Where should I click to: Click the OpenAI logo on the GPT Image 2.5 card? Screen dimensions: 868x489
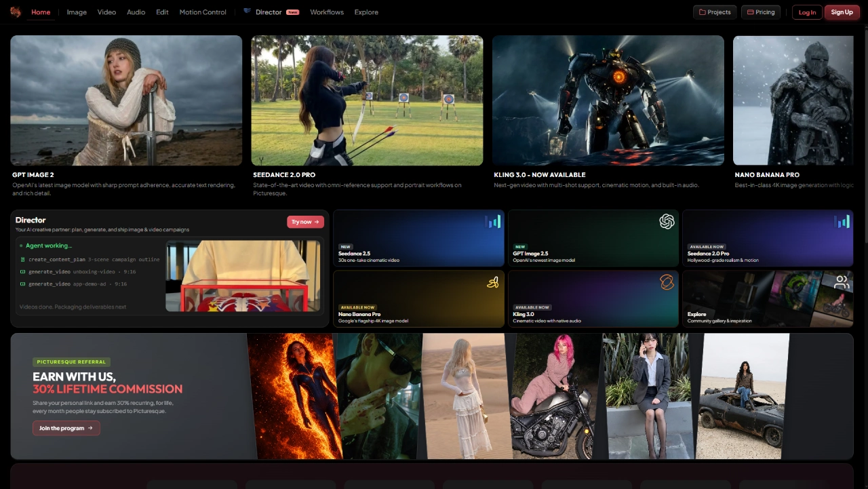pos(667,222)
